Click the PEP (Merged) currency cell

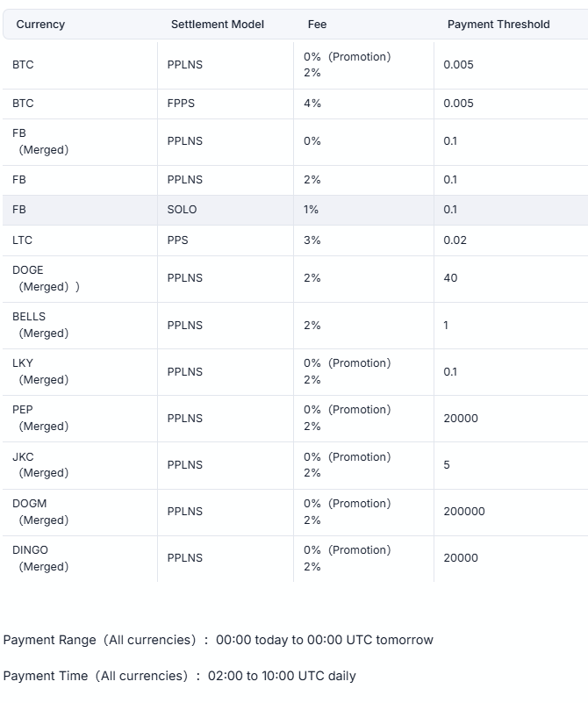pyautogui.click(x=40, y=418)
